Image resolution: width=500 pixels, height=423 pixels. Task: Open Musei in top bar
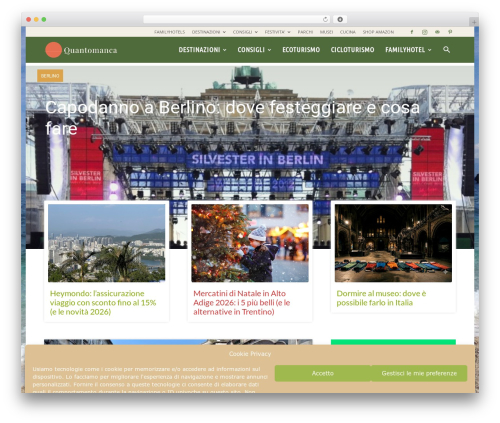[326, 32]
